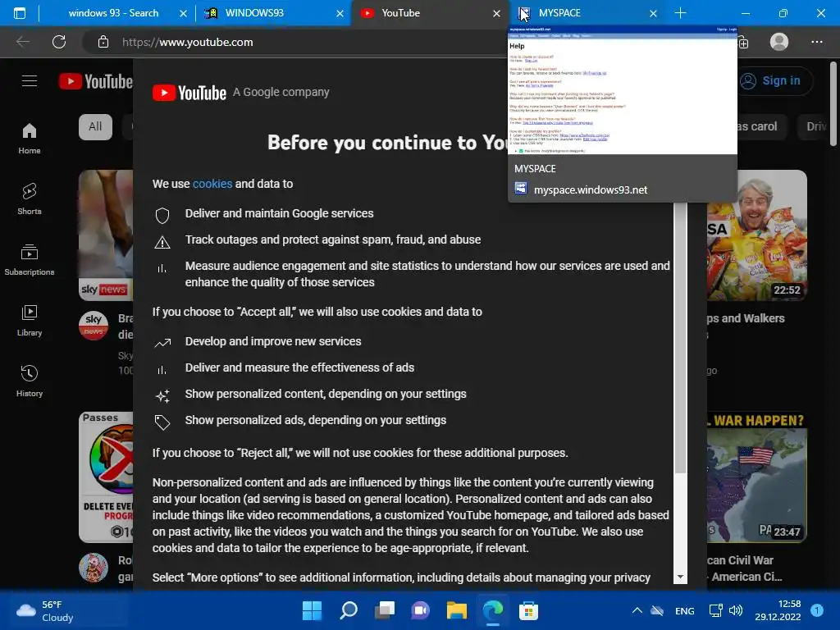Open a new browser tab
This screenshot has height=630, width=840.
coord(680,13)
